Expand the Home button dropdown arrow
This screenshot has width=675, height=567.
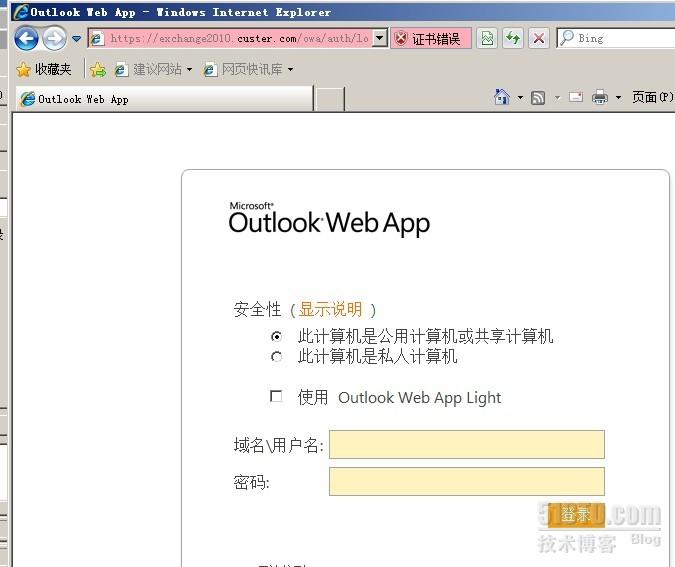[x=520, y=98]
